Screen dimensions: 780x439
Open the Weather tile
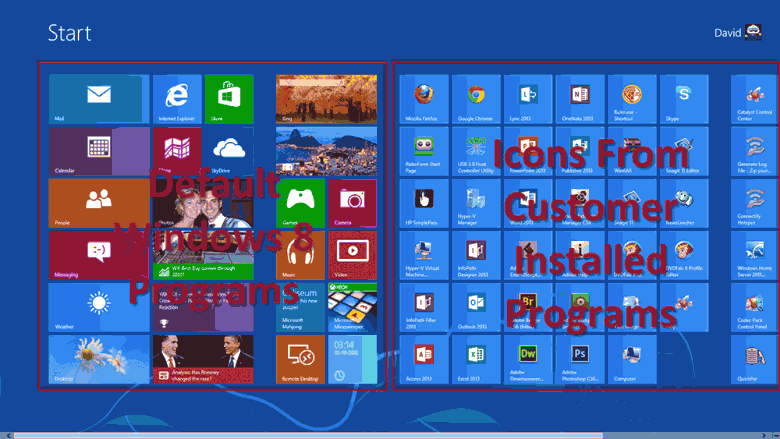pos(99,307)
